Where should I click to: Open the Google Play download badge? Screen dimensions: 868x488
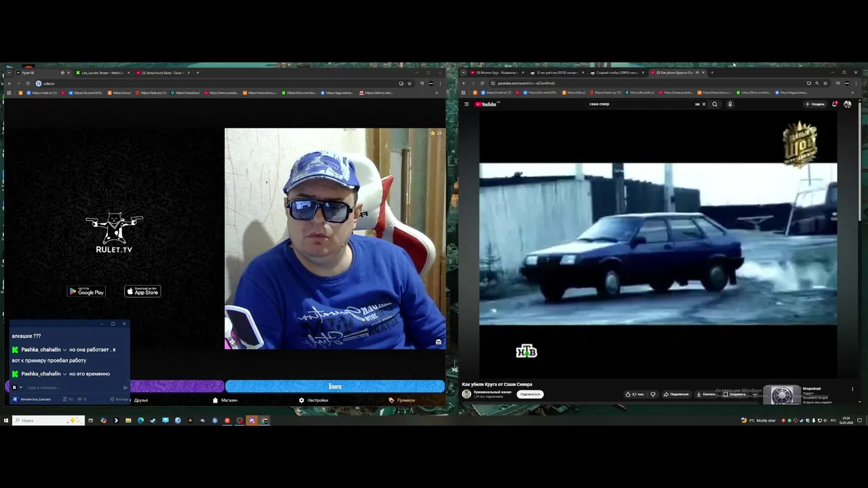pos(86,291)
